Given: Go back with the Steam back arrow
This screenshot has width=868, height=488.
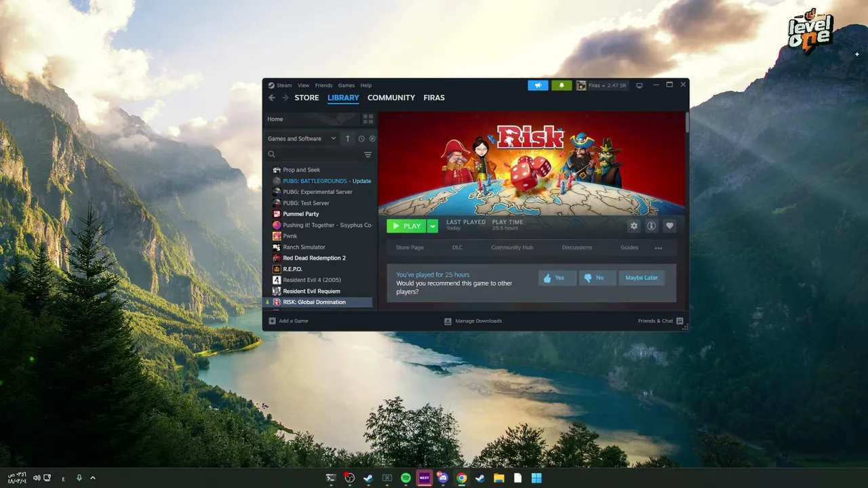Looking at the screenshot, I should tap(272, 98).
